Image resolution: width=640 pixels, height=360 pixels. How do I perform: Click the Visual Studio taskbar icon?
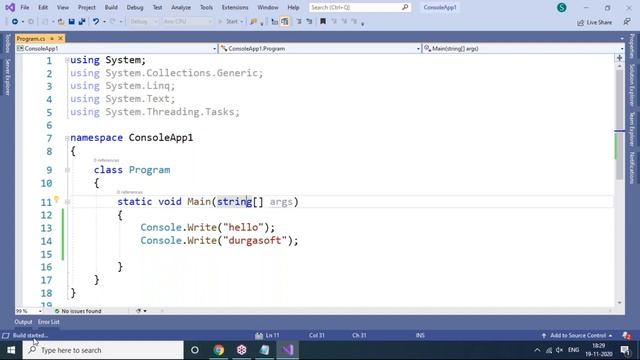(288, 350)
